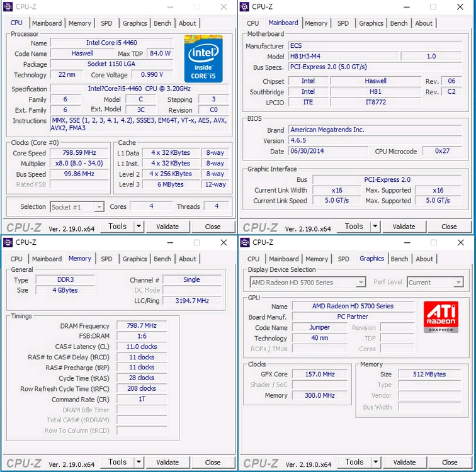Open Bench tab in CPU window
Image resolution: width=476 pixels, height=472 pixels.
[162, 23]
